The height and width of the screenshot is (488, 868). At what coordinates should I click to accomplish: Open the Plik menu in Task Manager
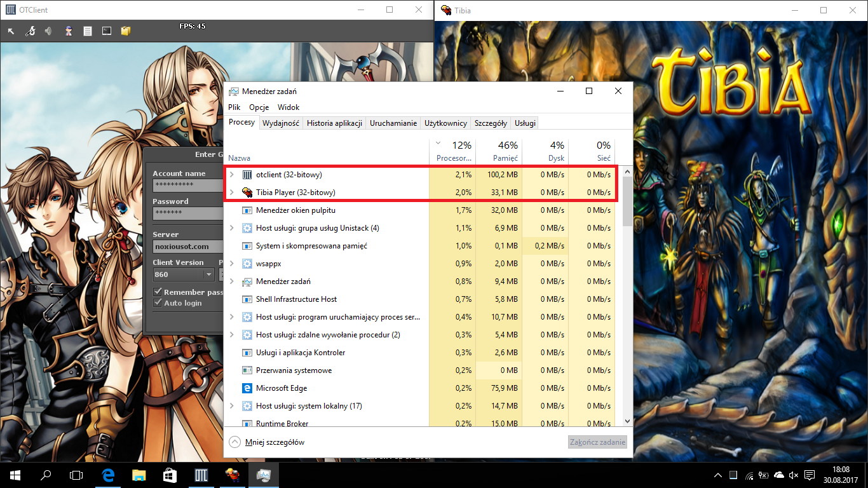(x=234, y=107)
